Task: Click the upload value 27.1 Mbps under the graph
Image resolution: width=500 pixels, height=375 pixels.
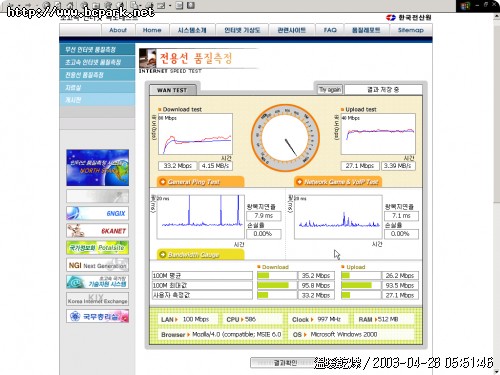Action: click(360, 166)
